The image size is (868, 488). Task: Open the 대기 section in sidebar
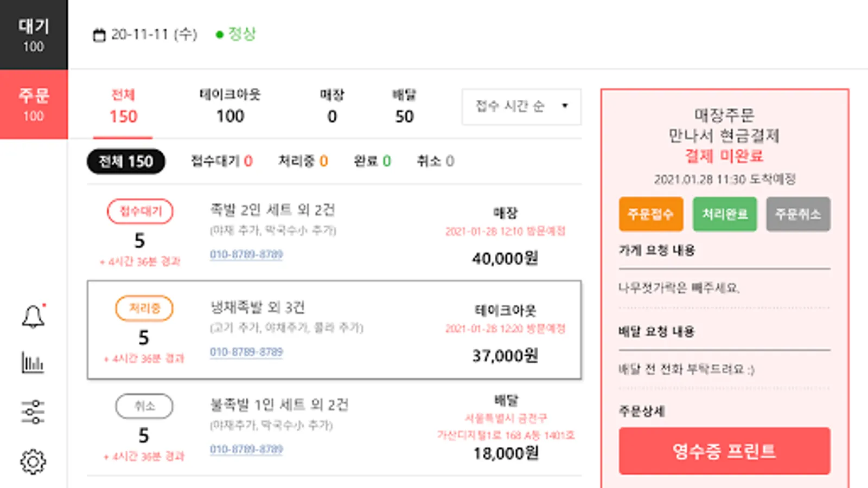pos(34,35)
